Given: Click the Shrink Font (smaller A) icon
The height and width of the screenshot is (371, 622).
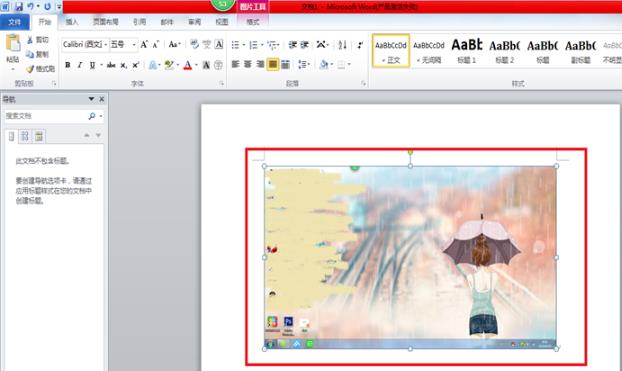Looking at the screenshot, I should [156, 44].
